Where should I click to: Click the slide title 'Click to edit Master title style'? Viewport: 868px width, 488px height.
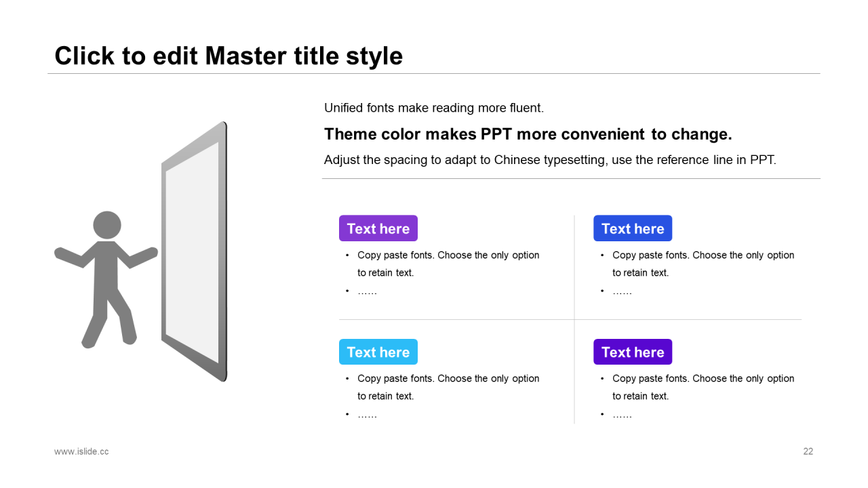coord(229,56)
